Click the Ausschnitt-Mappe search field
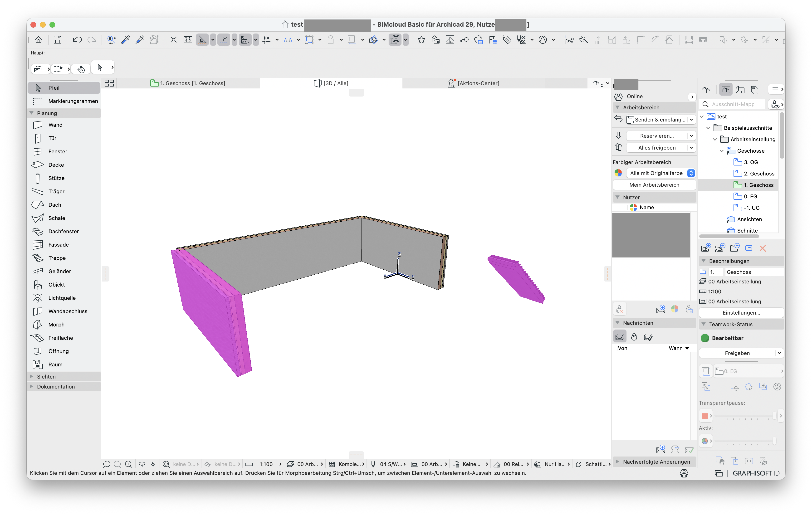Image resolution: width=812 pixels, height=515 pixels. [x=732, y=104]
